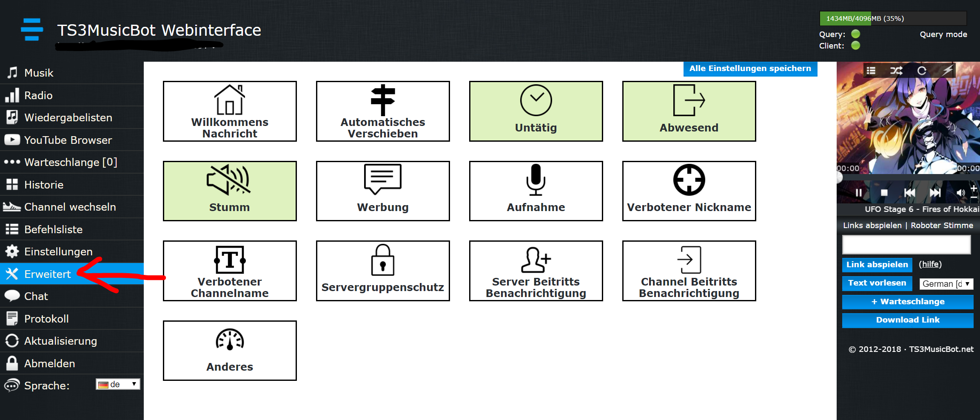Open the TS3MusicBot.net footer link
This screenshot has height=420, width=980.
(x=941, y=349)
